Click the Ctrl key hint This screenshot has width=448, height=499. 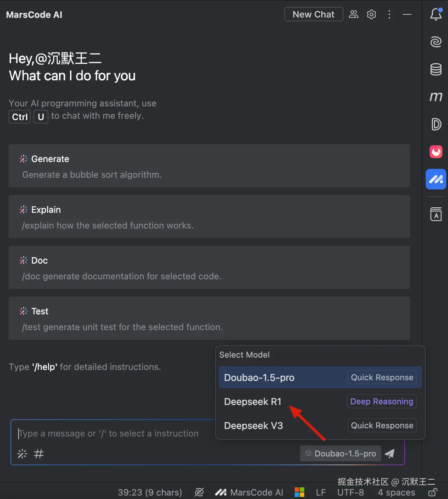20,117
